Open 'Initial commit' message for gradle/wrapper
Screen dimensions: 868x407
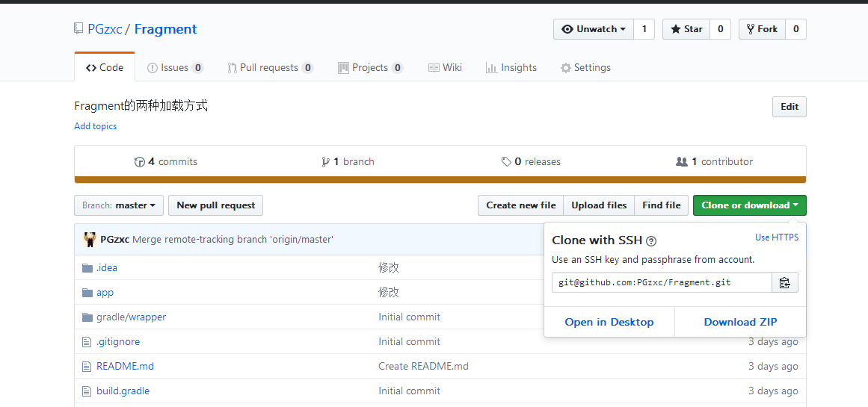point(409,317)
